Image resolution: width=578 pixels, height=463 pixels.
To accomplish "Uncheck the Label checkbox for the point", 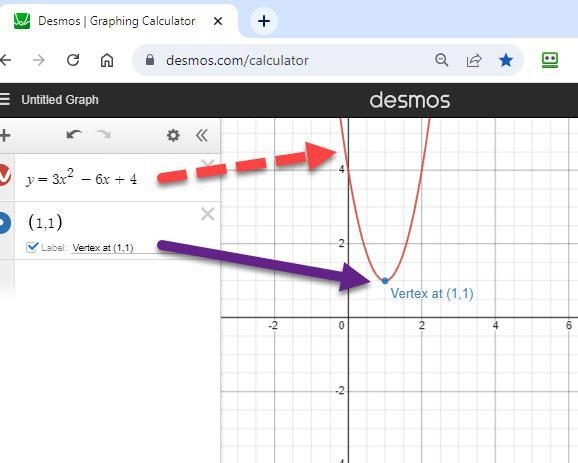I will pos(32,247).
